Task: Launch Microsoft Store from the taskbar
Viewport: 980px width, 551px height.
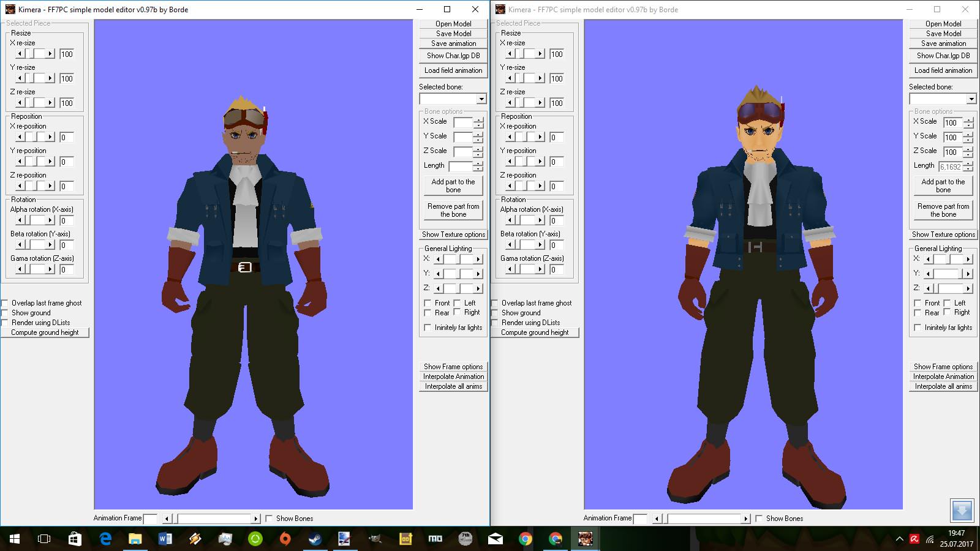Action: pyautogui.click(x=75, y=539)
